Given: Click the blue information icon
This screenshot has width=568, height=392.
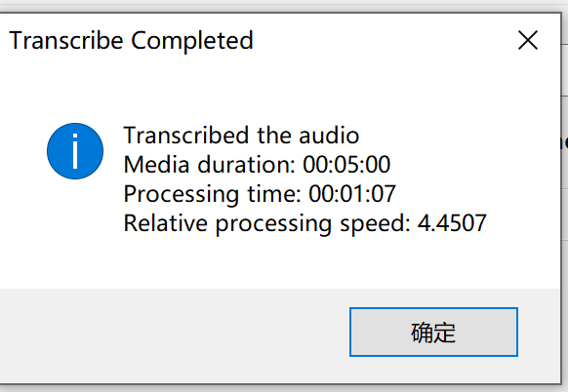Looking at the screenshot, I should coord(75,151).
